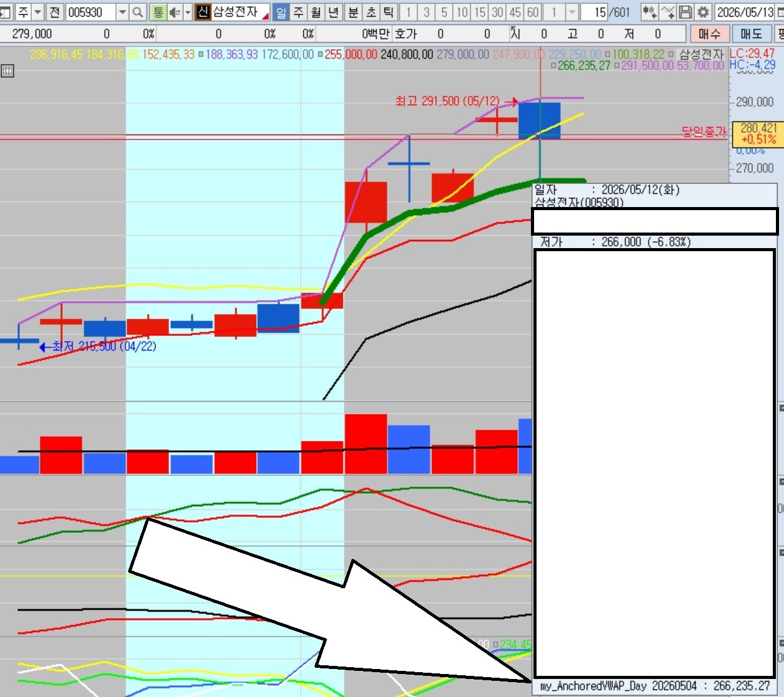
Task: Click the HC:-4.29 indicator text
Action: (x=752, y=65)
